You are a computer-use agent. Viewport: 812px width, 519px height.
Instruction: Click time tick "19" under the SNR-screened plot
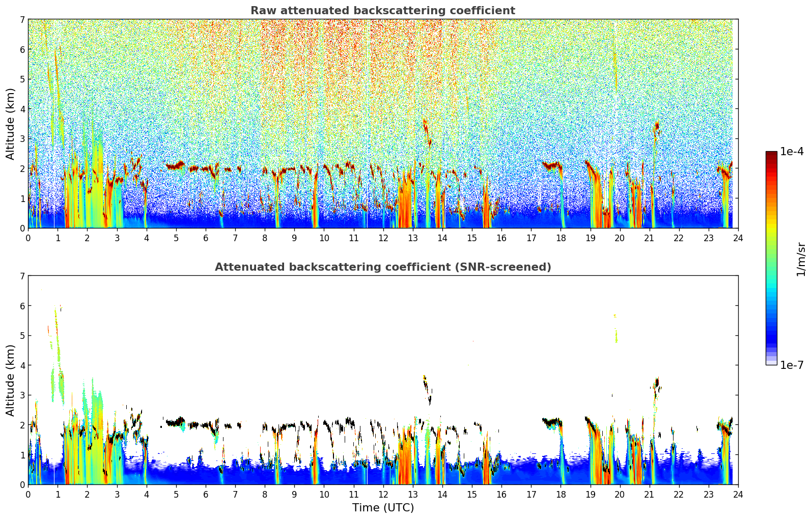pos(590,494)
